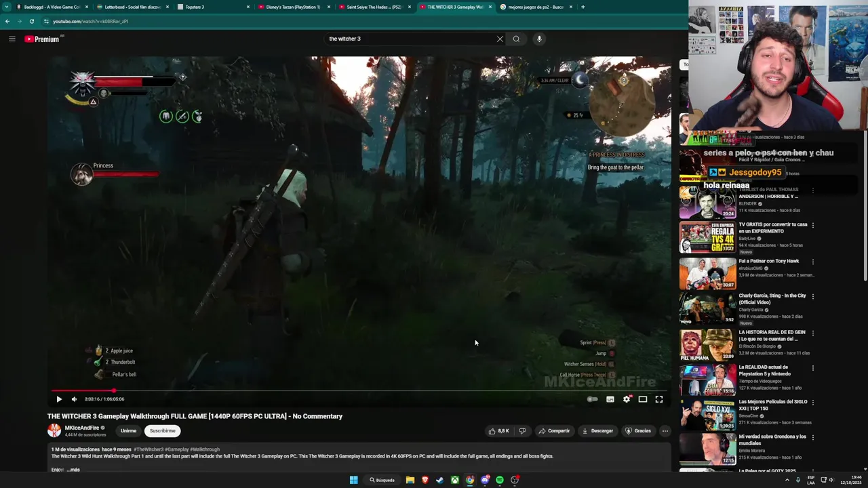Switch to theater mode
Image resolution: width=868 pixels, height=488 pixels.
point(643,399)
